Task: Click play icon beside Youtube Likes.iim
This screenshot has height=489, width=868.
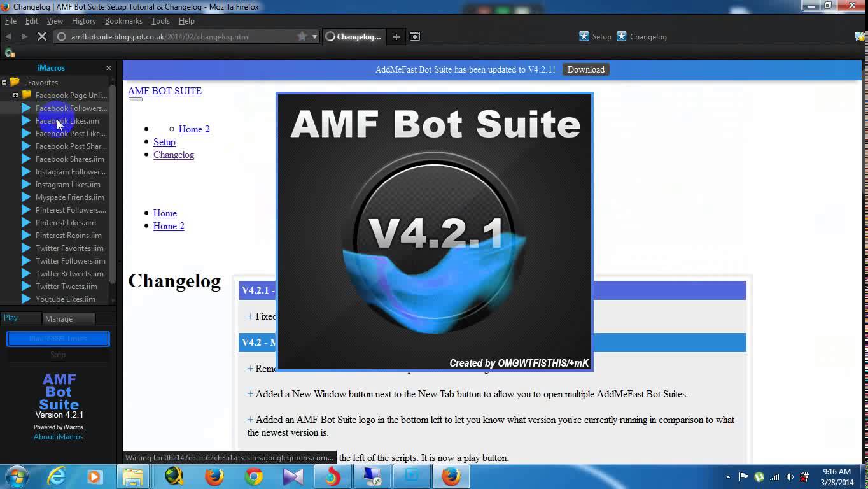Action: 26,299
